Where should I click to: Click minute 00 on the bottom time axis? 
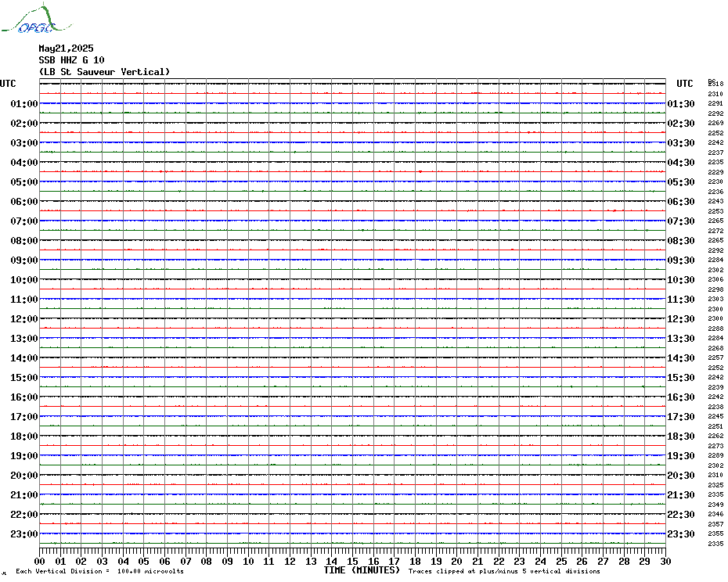click(40, 561)
